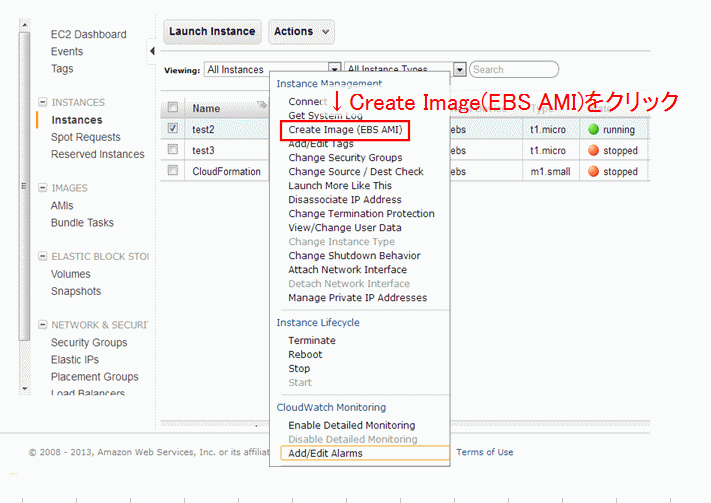Click the m1.small type cell
Viewport: 711px width, 503px height.
coord(550,172)
